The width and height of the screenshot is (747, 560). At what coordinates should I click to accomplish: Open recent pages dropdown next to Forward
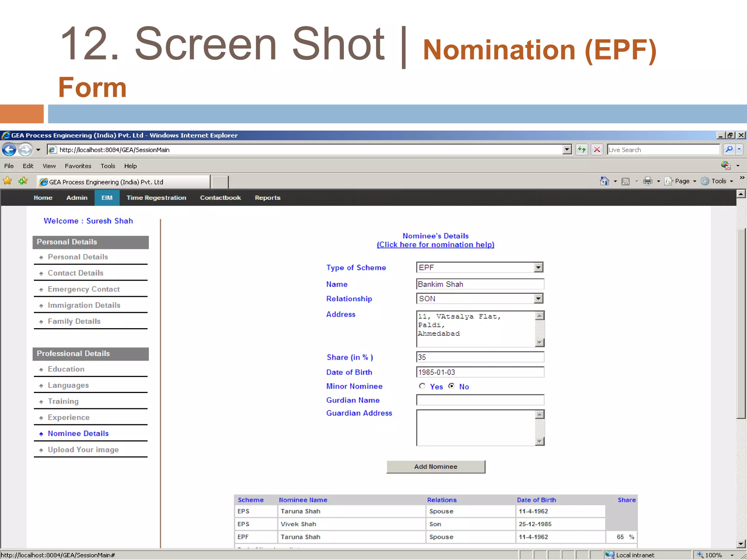(38, 150)
